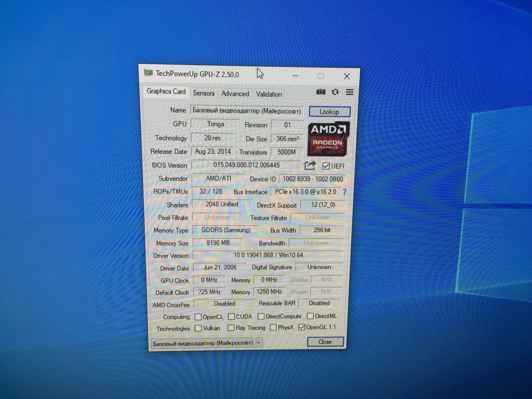Toggle the UEFI checkbox
The height and width of the screenshot is (399, 532).
point(326,166)
